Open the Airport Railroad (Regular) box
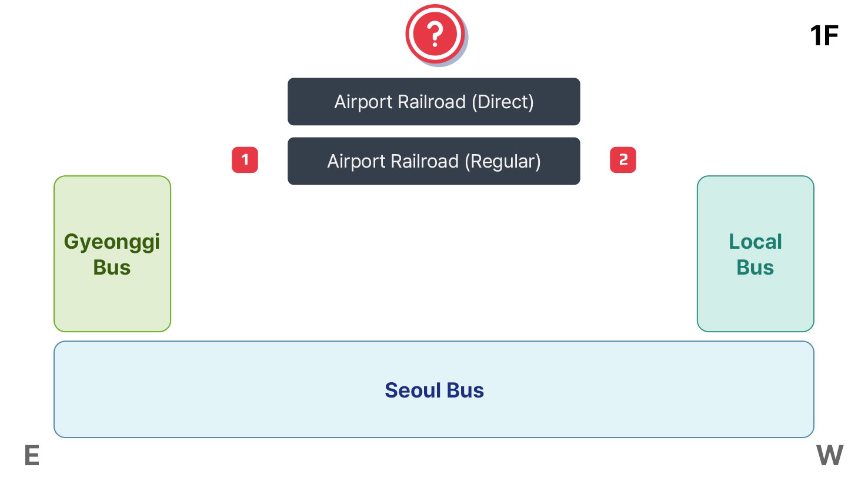868x491 pixels. tap(433, 161)
